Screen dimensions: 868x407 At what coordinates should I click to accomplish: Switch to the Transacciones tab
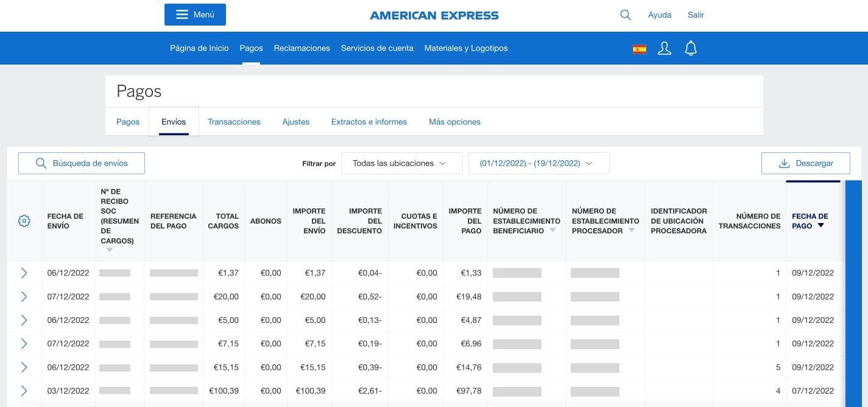click(234, 122)
